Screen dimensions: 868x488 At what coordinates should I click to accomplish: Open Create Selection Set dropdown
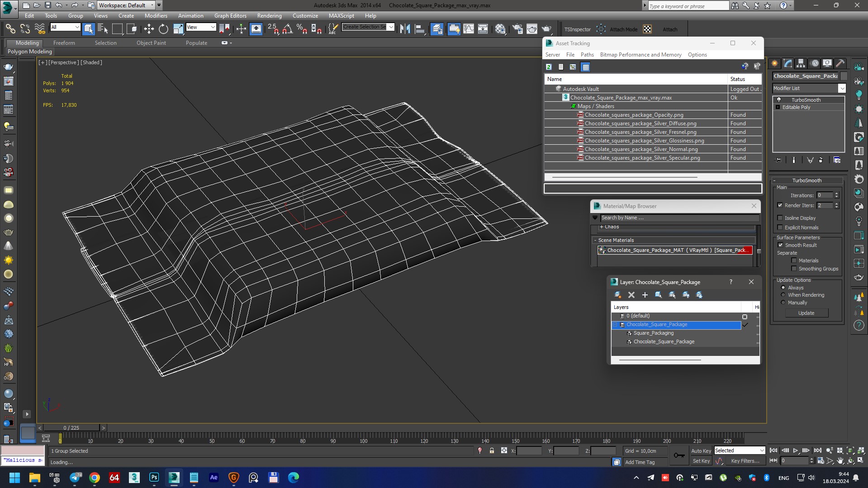(x=391, y=27)
